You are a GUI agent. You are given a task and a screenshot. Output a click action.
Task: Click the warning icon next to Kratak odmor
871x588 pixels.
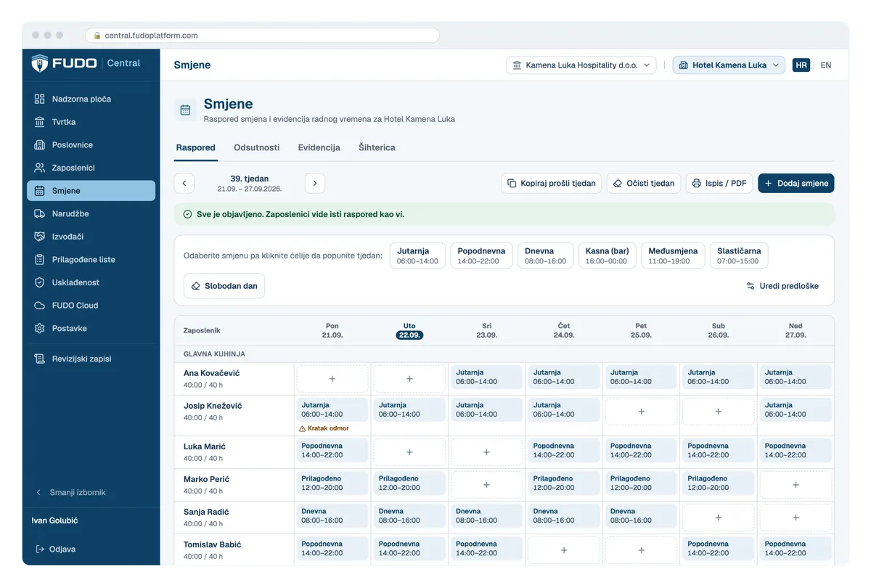point(302,428)
